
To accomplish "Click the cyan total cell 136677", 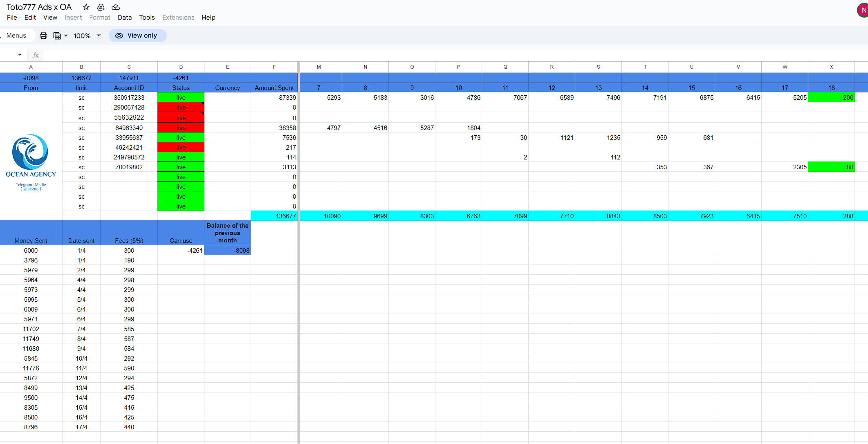I will [274, 216].
